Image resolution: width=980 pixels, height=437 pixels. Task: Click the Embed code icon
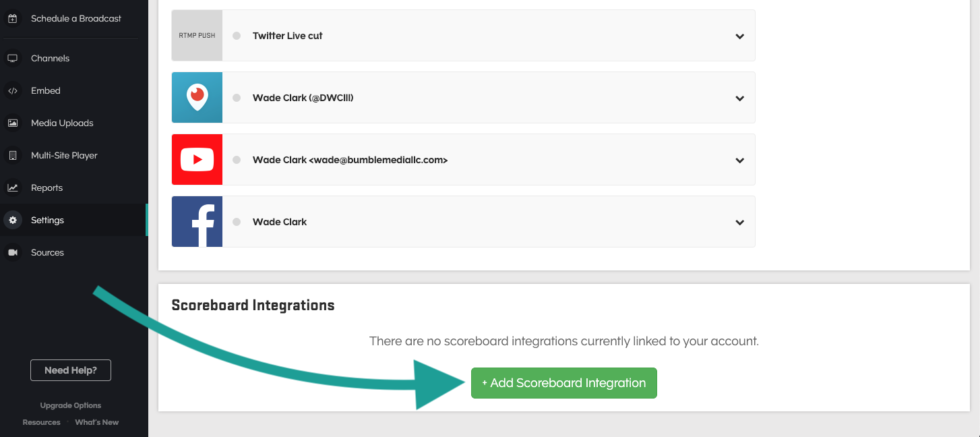[12, 91]
